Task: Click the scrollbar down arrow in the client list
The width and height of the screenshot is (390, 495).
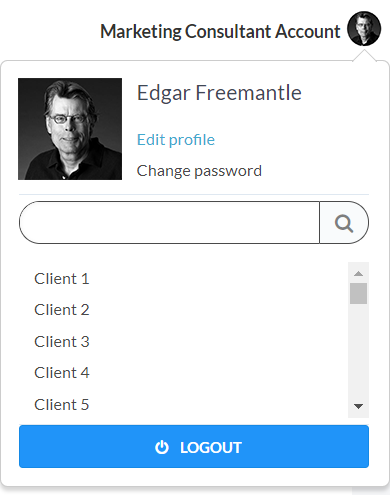Action: 358,406
